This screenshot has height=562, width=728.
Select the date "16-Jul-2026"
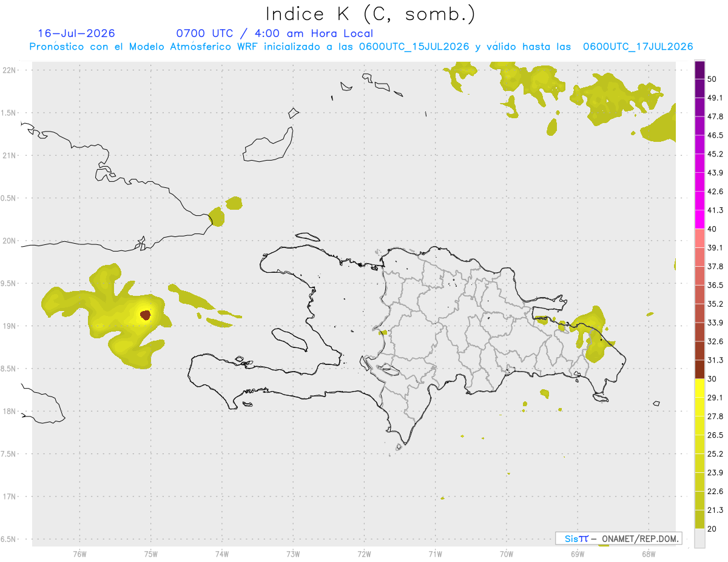pyautogui.click(x=76, y=33)
